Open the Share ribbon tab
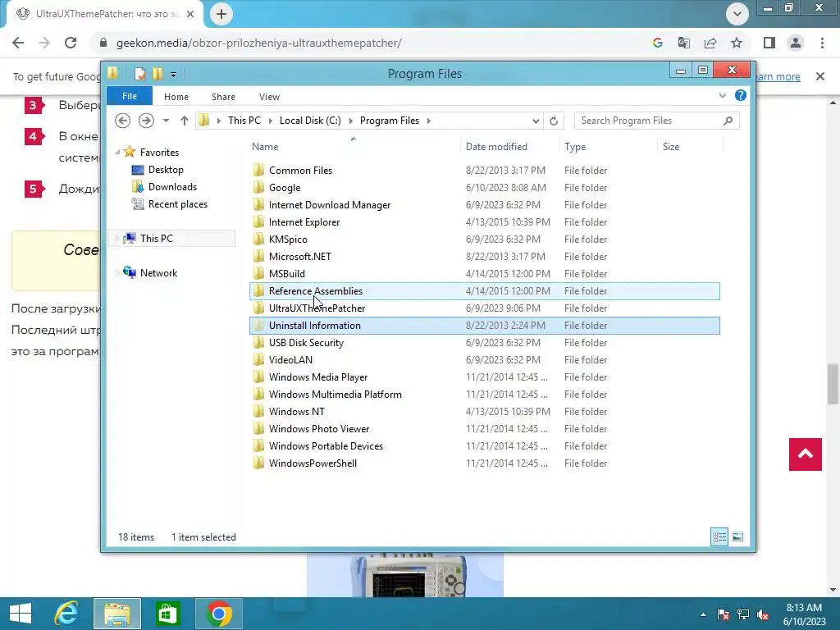This screenshot has width=840, height=630. tap(223, 97)
